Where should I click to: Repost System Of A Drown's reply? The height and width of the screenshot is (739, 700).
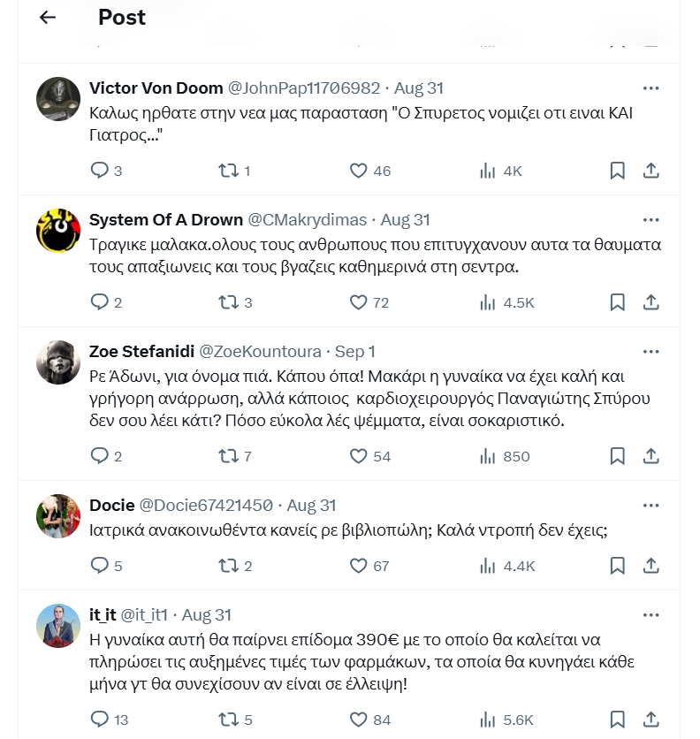(228, 302)
